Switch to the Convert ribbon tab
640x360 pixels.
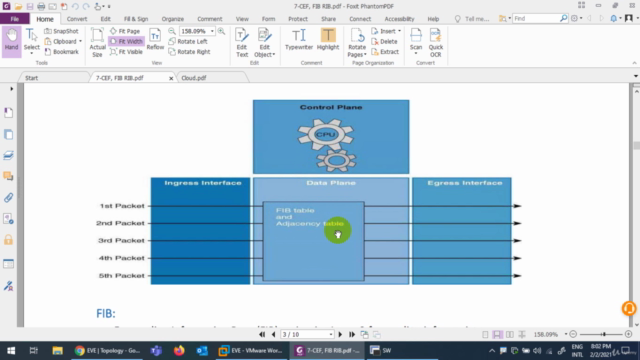77,19
